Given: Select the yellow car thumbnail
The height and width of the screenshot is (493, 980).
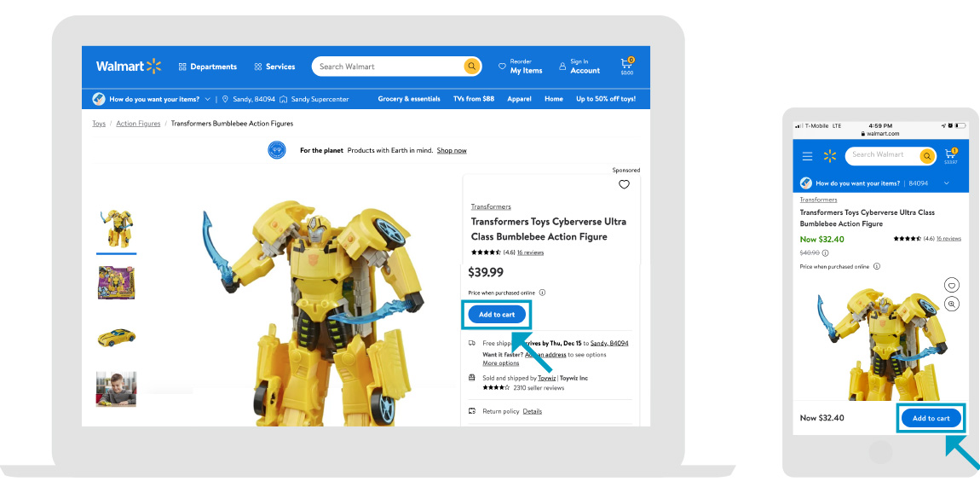Looking at the screenshot, I should click(x=116, y=337).
